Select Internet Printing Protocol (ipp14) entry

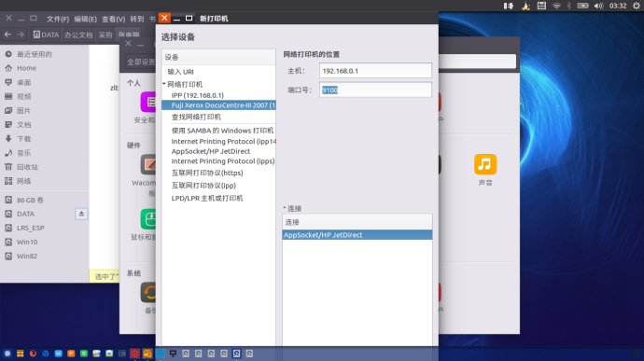tap(223, 141)
